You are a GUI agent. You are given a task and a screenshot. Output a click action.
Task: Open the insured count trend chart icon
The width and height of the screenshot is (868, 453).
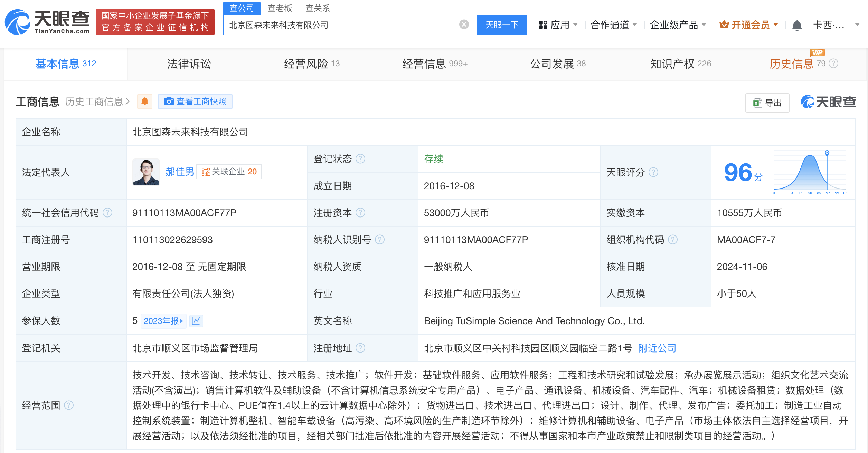pyautogui.click(x=196, y=321)
